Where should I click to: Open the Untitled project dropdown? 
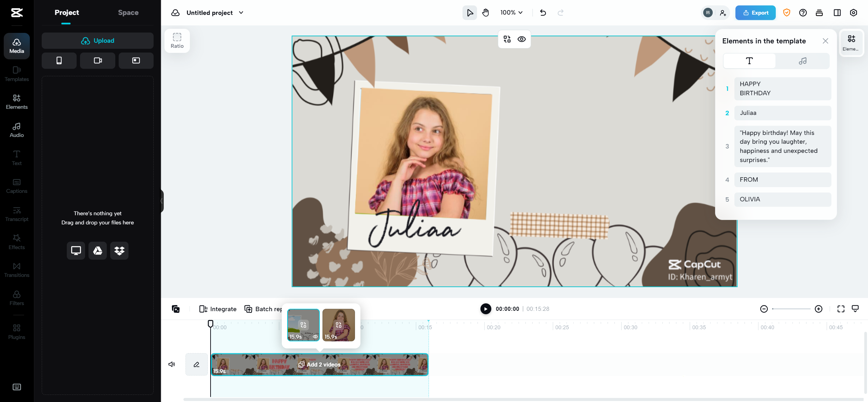pos(241,13)
